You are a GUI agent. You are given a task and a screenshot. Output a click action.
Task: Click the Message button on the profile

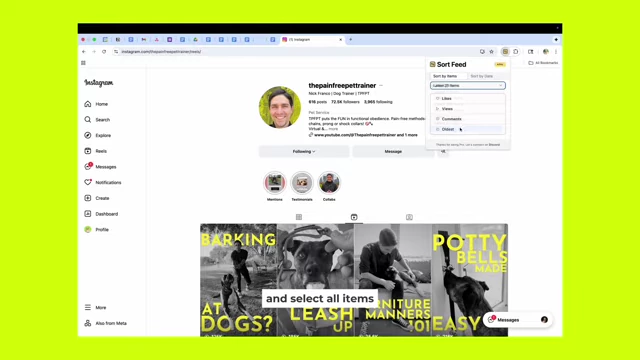393,151
